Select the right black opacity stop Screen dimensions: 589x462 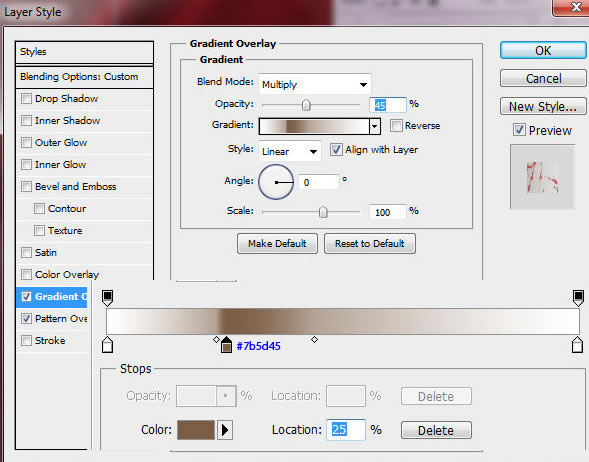pos(578,297)
